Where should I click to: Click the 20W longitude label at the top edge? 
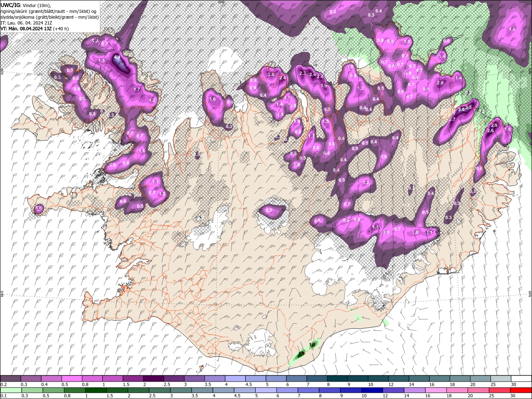point(221,2)
